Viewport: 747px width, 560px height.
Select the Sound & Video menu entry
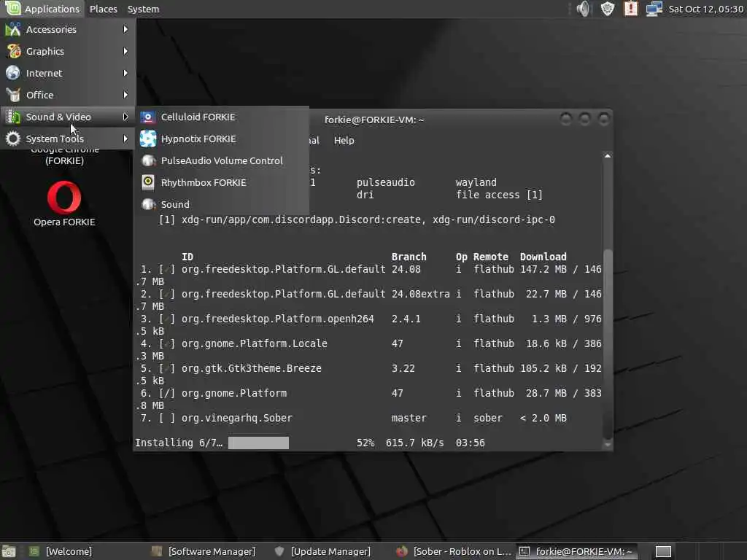[x=68, y=117]
